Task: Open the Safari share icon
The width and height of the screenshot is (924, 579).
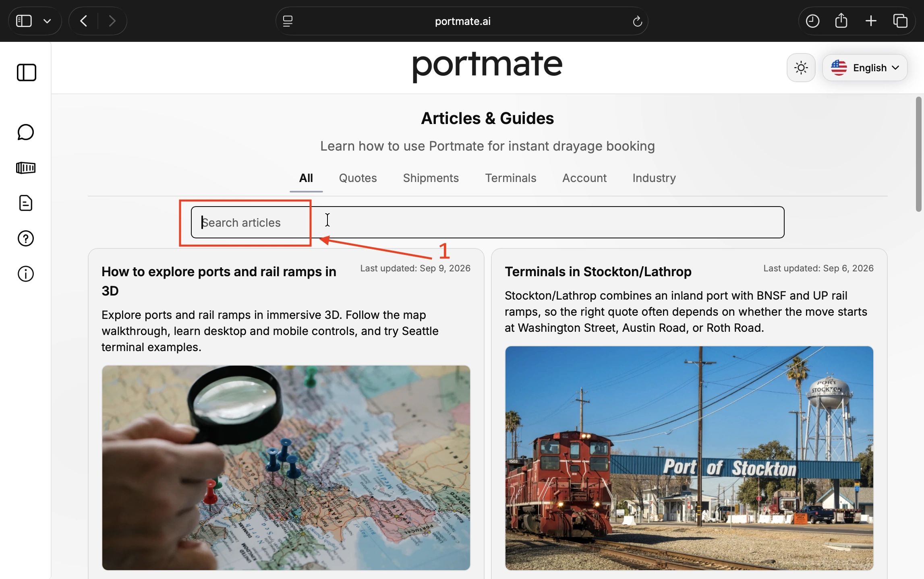Action: tap(841, 21)
